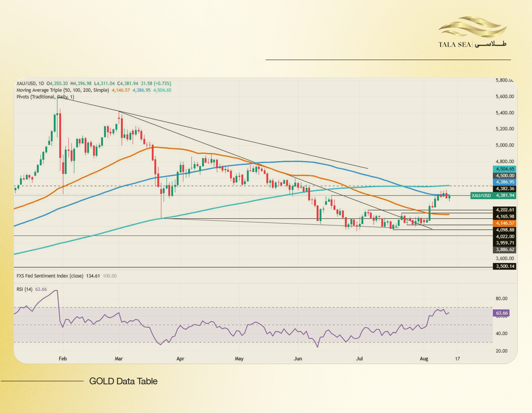Screen dimensions: 532x413
Task: Click the Jul date axis label
Action: click(359, 359)
